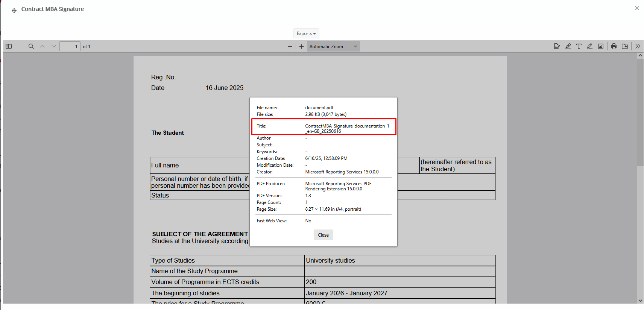Click the vertical scrollbar down arrow

point(640,301)
